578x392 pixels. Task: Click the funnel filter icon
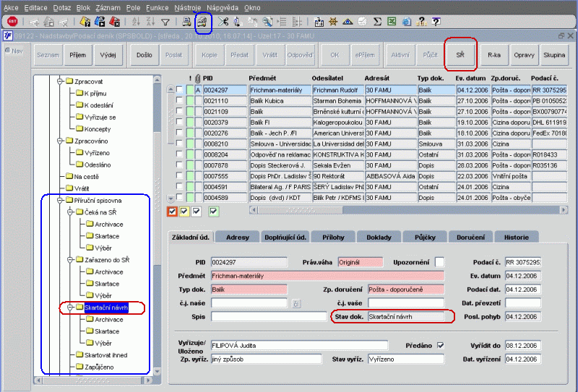[x=165, y=22]
